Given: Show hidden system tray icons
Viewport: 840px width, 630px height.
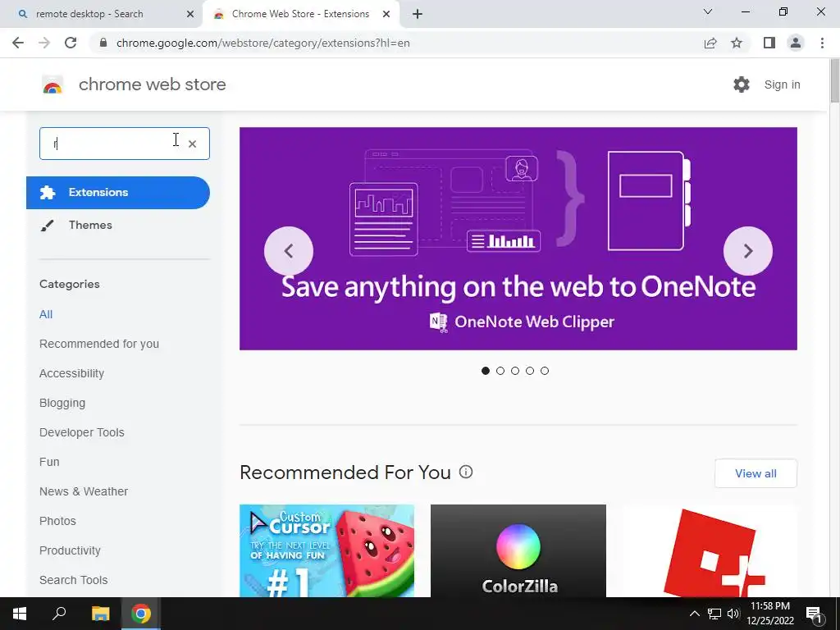Looking at the screenshot, I should (694, 614).
